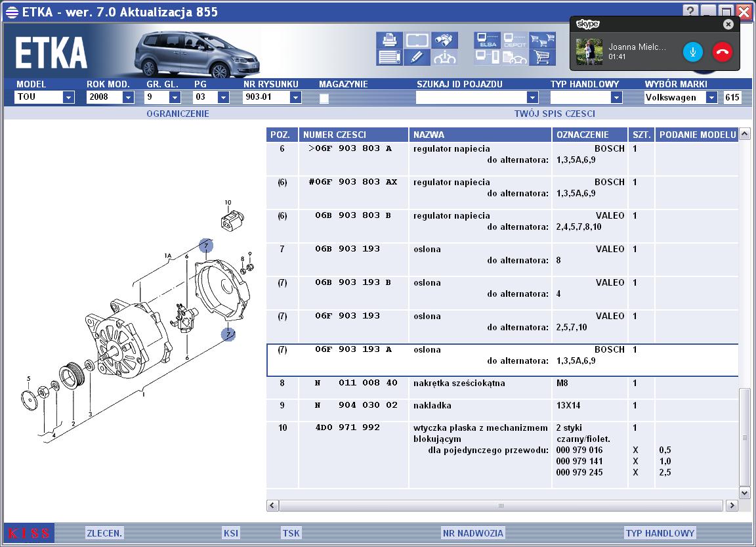The width and height of the screenshot is (756, 547).
Task: Open the ROK MOD. dropdown with 2008
Action: tap(128, 97)
